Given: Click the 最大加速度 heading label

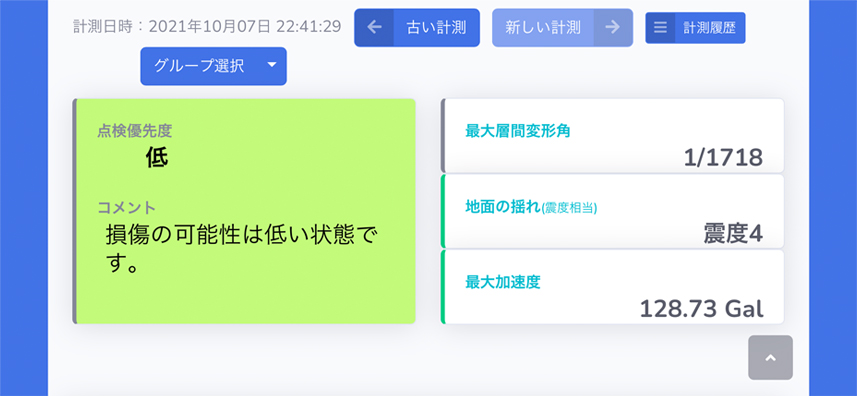Looking at the screenshot, I should click(502, 282).
